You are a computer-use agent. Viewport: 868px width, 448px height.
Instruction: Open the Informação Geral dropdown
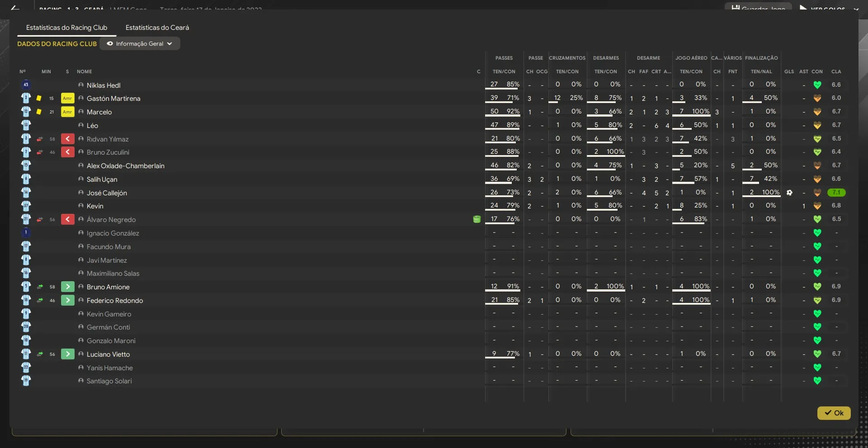click(140, 44)
